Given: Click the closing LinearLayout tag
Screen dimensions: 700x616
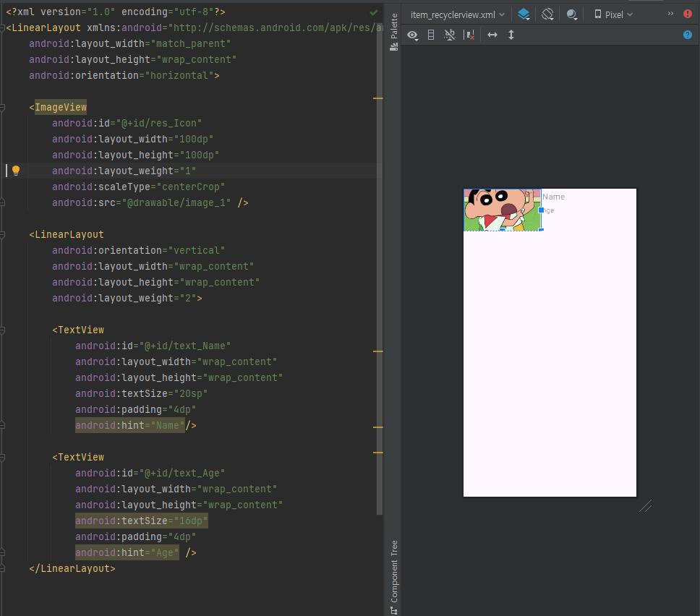Looking at the screenshot, I should pos(72,569).
